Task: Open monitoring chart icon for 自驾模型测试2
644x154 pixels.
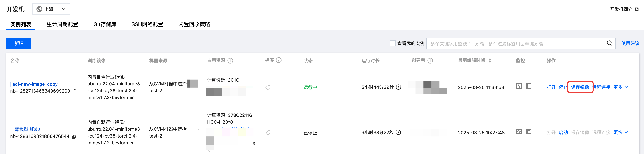Action: tap(519, 132)
